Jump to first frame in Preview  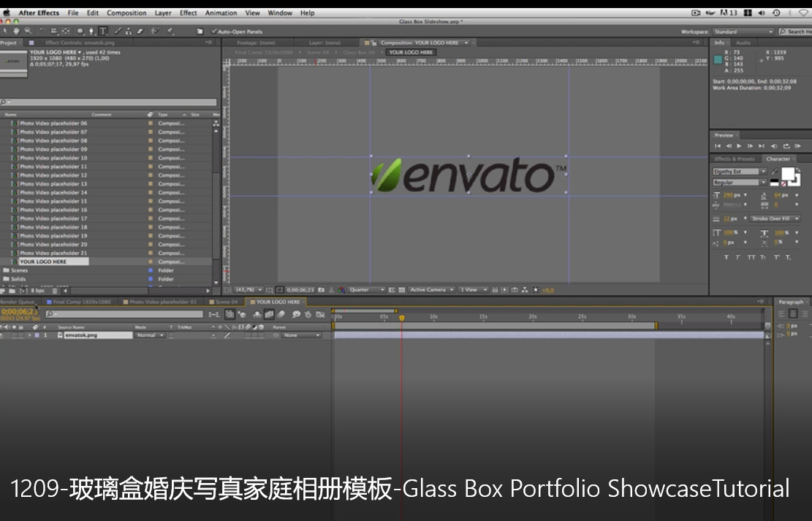pyautogui.click(x=718, y=146)
